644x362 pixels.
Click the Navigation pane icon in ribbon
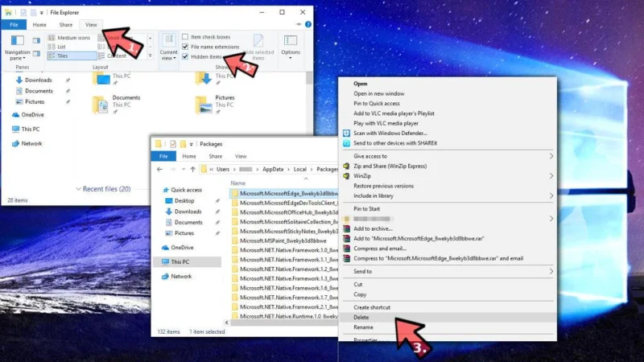point(17,41)
